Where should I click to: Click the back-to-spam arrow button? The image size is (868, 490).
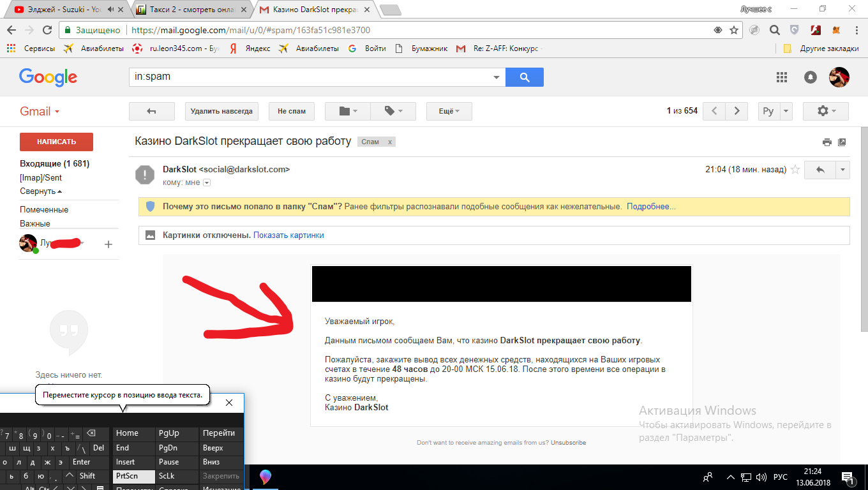(152, 111)
